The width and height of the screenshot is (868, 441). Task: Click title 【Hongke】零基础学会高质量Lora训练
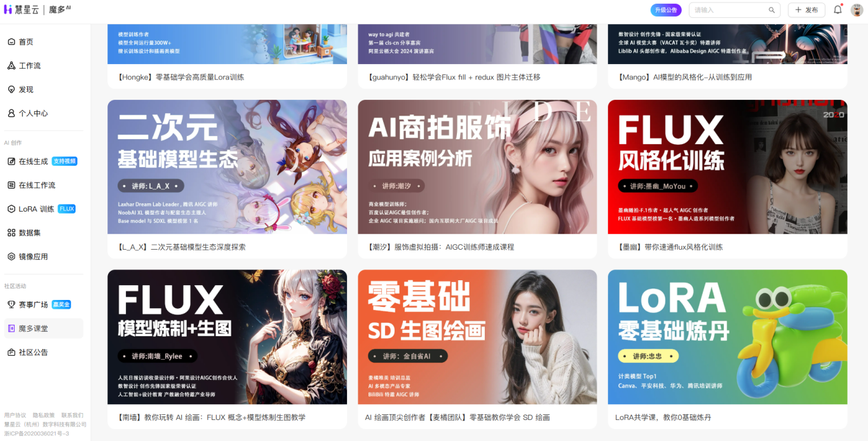coord(180,77)
